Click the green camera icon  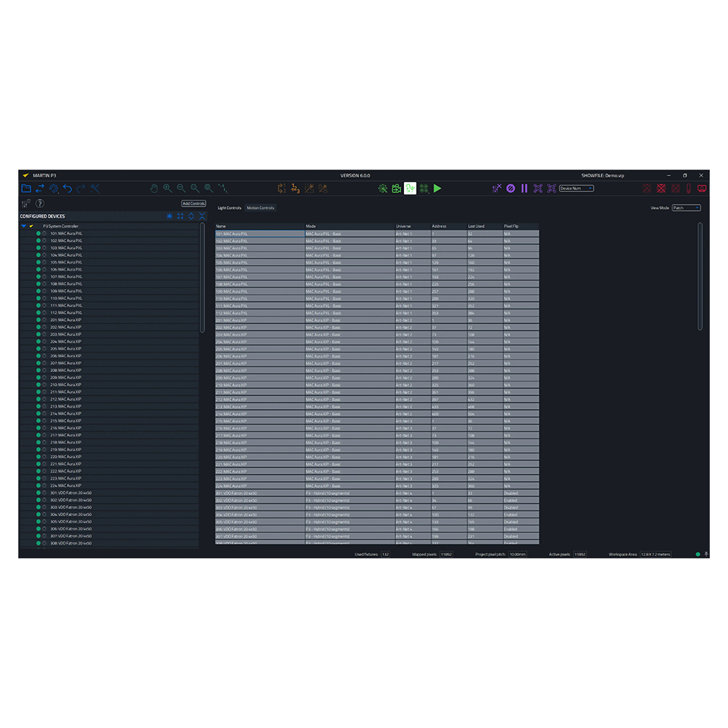tap(396, 189)
